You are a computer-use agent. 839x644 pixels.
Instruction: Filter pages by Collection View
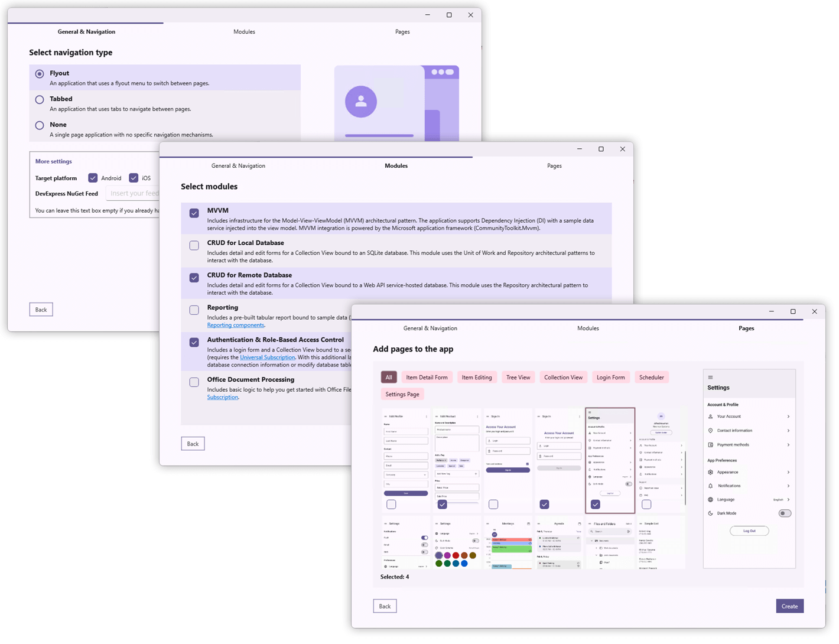click(x=563, y=378)
